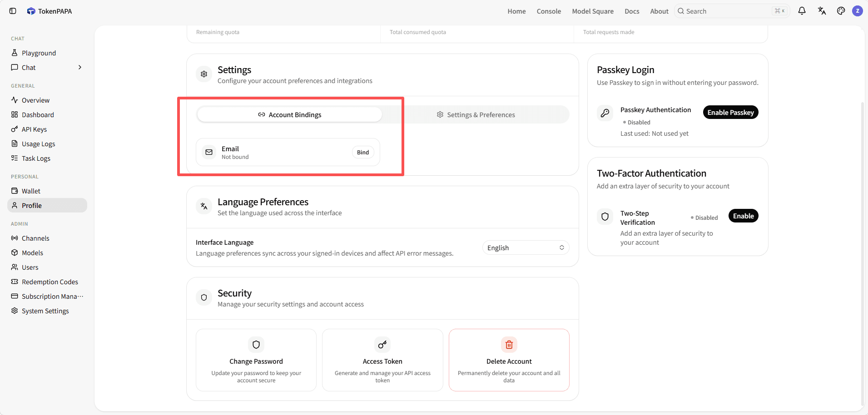Focus the Search field
The width and height of the screenshot is (868, 415).
[732, 11]
